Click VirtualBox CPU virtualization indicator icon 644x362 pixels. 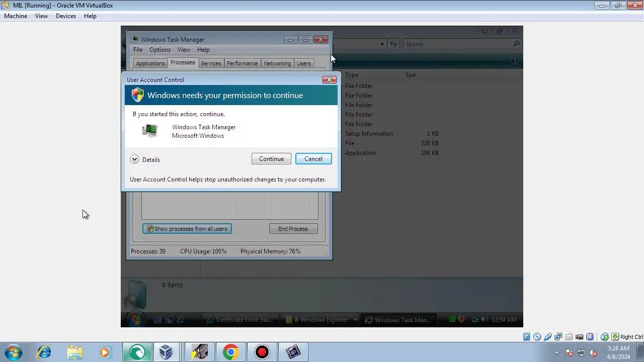point(590,337)
